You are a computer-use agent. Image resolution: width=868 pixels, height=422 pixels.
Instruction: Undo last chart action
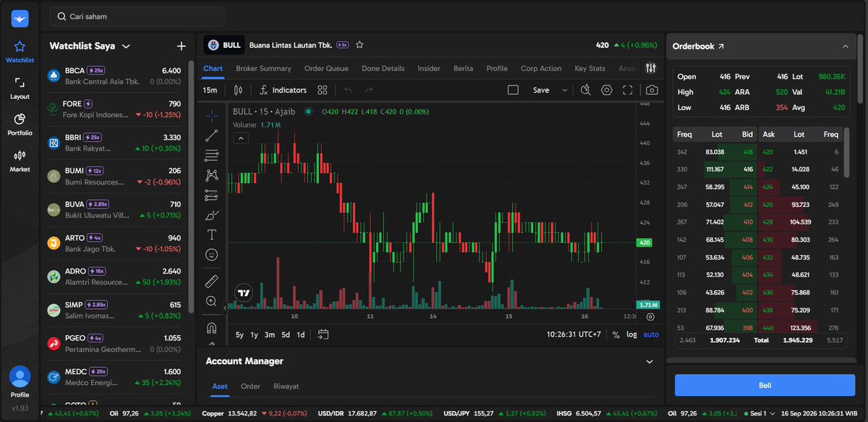[348, 90]
